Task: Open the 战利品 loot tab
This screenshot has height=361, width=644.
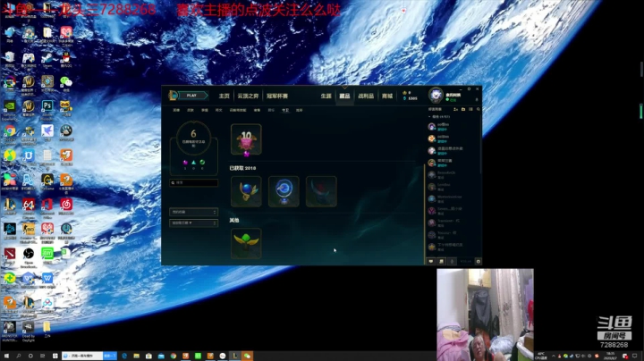Action: [x=366, y=96]
